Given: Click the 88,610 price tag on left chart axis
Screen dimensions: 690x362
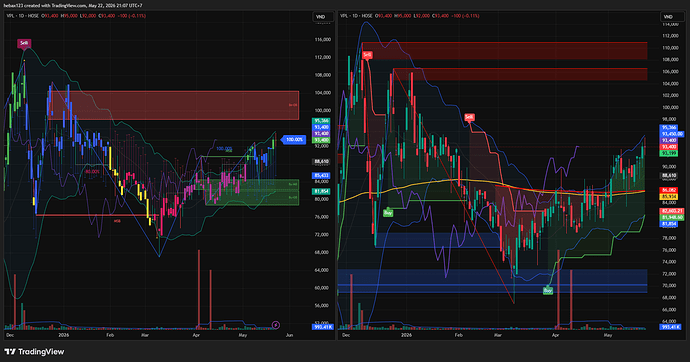Looking at the screenshot, I should point(321,162).
